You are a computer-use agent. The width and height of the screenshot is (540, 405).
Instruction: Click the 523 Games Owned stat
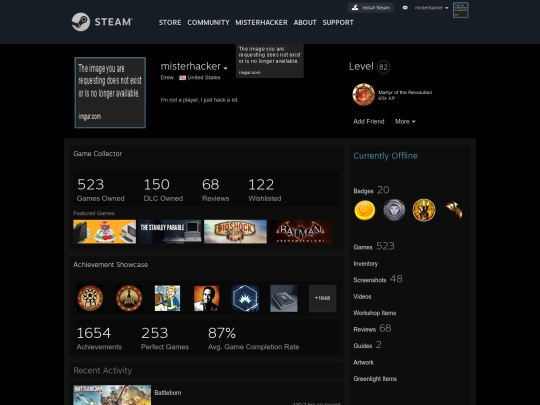tap(101, 189)
